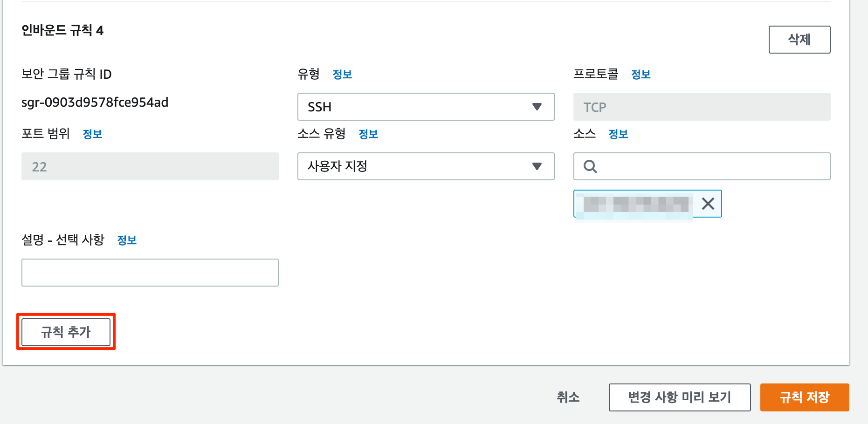This screenshot has height=424, width=868.
Task: Open 정보 help next to 포트 범위
Action: pyautogui.click(x=92, y=134)
